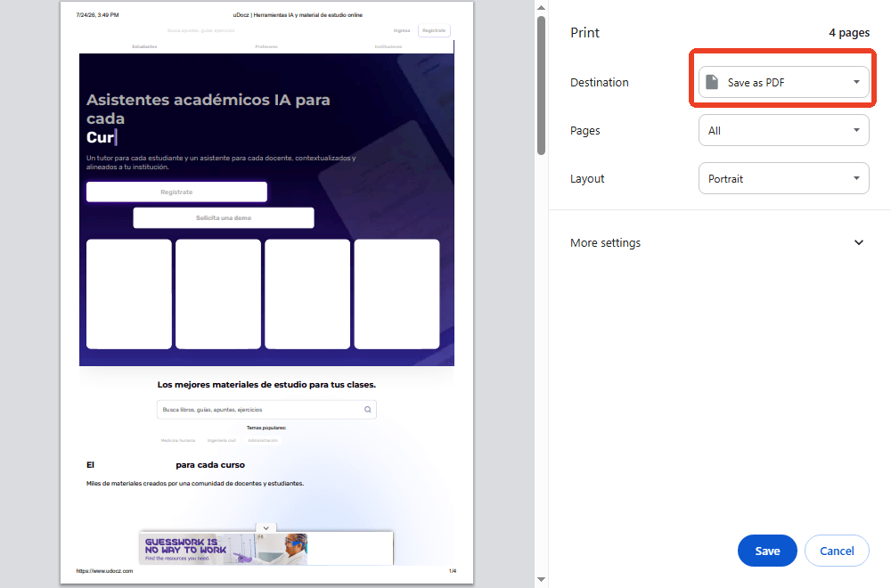Cancel the print dialog
This screenshot has width=891, height=588.
(837, 551)
